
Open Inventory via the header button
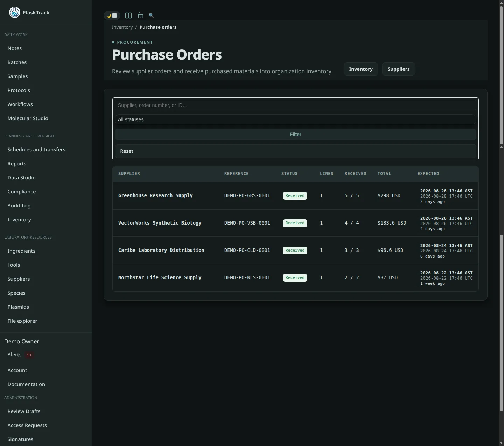click(x=361, y=69)
